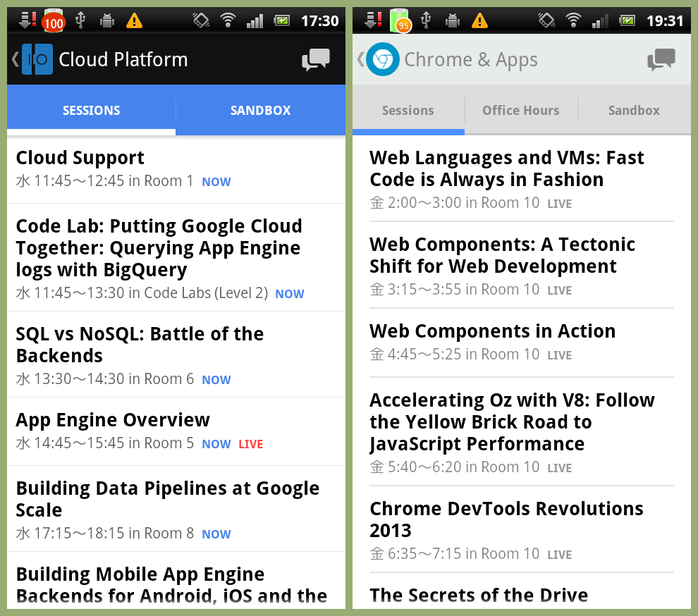Open Accelerating Oz with V8 session
The image size is (698, 616).
[522, 432]
